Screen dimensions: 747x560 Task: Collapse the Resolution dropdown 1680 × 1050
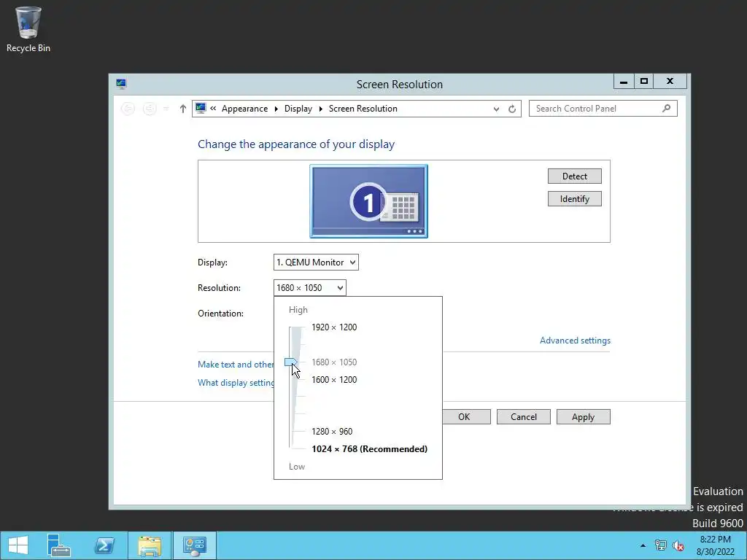click(x=309, y=287)
